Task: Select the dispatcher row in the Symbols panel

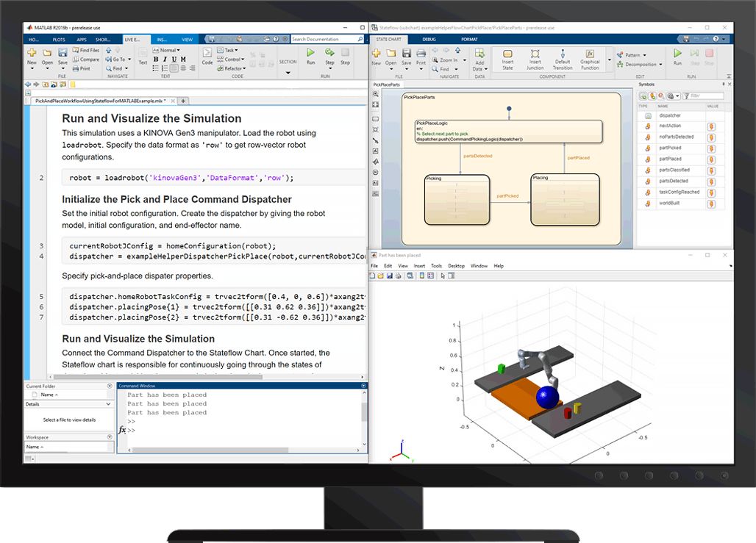Action: (x=681, y=115)
